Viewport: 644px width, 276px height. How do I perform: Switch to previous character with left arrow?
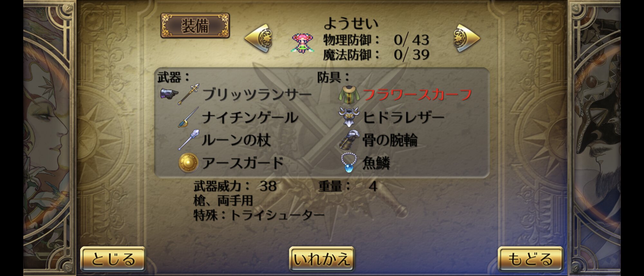click(x=259, y=38)
